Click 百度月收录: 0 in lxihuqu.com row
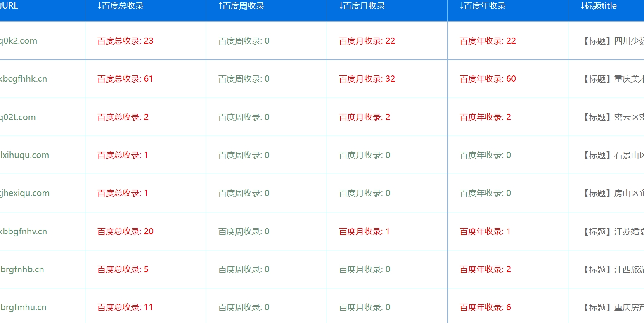 tap(365, 155)
